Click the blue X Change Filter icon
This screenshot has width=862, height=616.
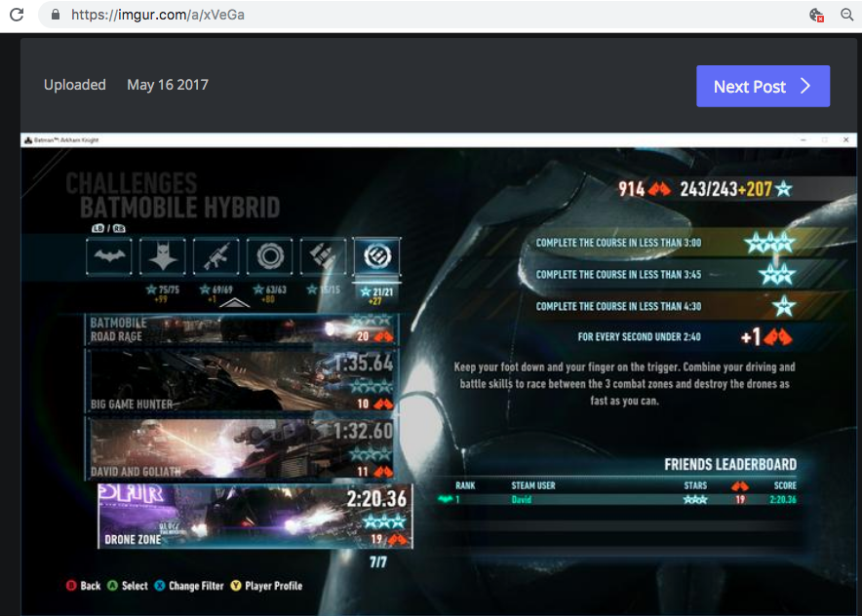tap(160, 586)
